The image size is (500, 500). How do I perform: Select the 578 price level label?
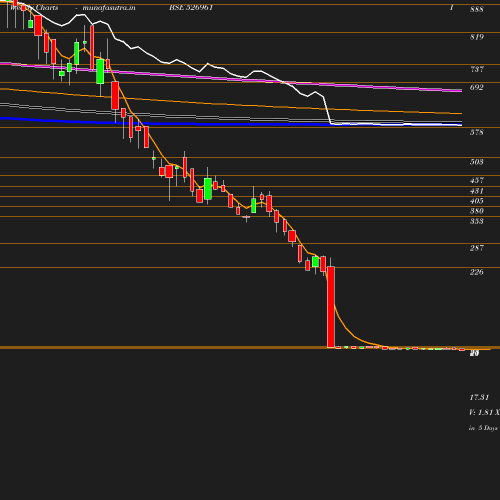tap(477, 132)
